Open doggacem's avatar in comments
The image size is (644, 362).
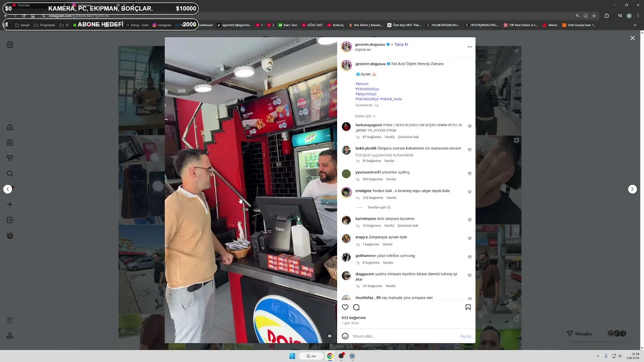point(346,276)
